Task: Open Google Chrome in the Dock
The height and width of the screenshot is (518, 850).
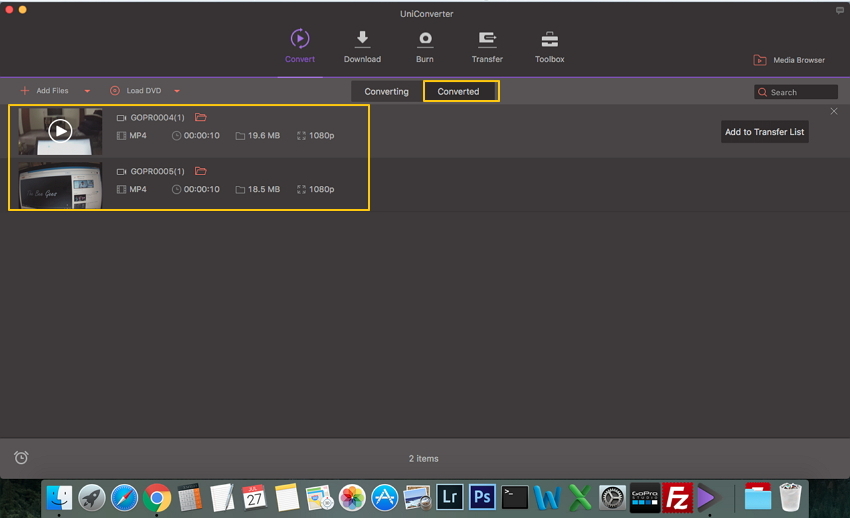Action: pyautogui.click(x=157, y=497)
